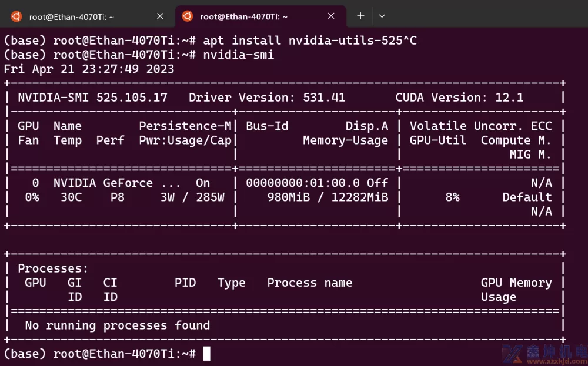Click the compute mode value "Default"
Image resolution: width=588 pixels, height=366 pixels.
point(527,197)
